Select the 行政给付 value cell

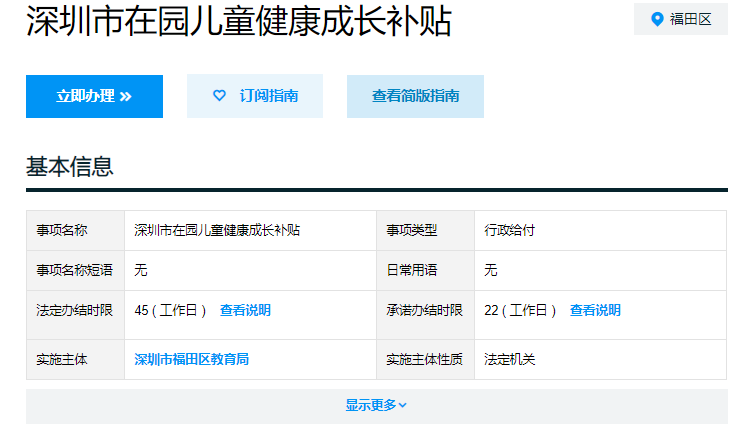coord(601,230)
